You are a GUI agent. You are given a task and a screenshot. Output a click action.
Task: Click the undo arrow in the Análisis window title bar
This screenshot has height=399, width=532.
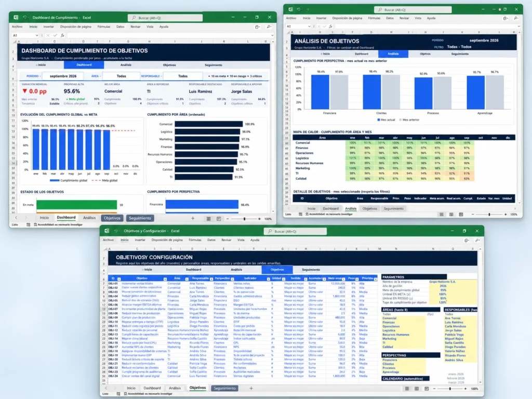click(299, 9)
